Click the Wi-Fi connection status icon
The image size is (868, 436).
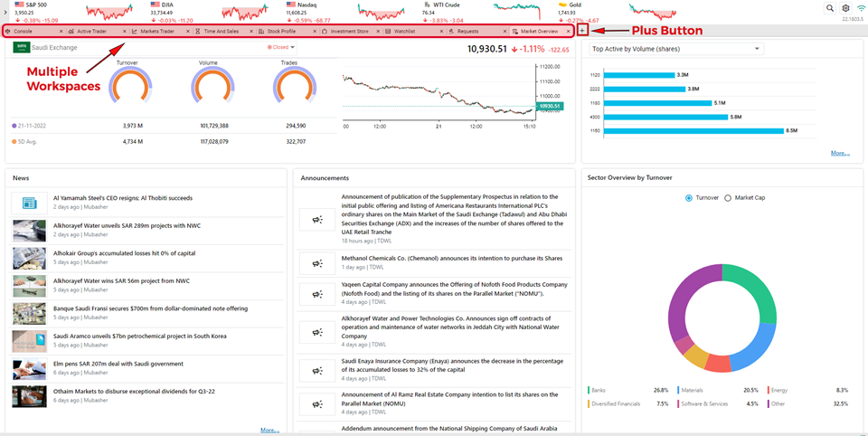(x=861, y=8)
